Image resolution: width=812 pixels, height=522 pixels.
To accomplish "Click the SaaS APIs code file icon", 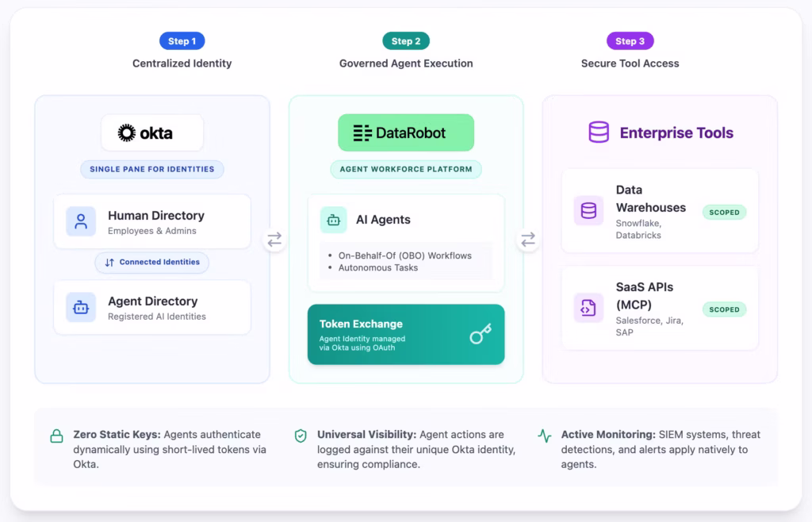I will [588, 308].
